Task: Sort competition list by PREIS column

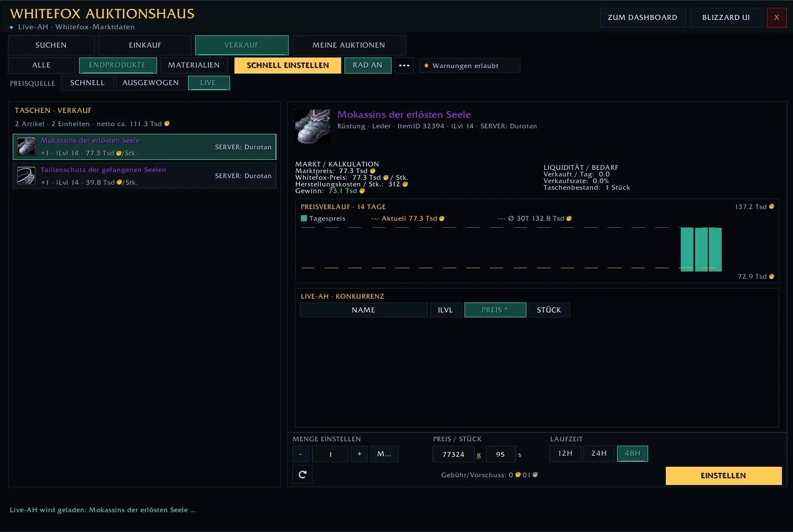Action: click(x=495, y=310)
